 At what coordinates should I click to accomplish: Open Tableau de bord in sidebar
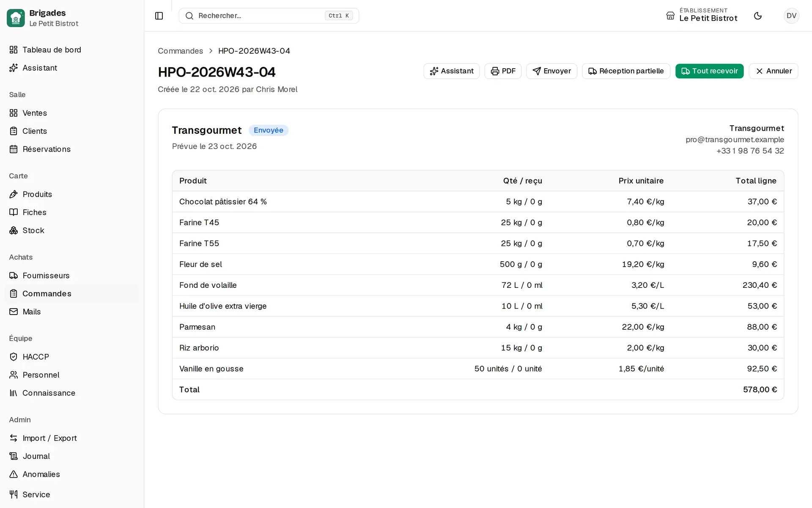(72, 50)
